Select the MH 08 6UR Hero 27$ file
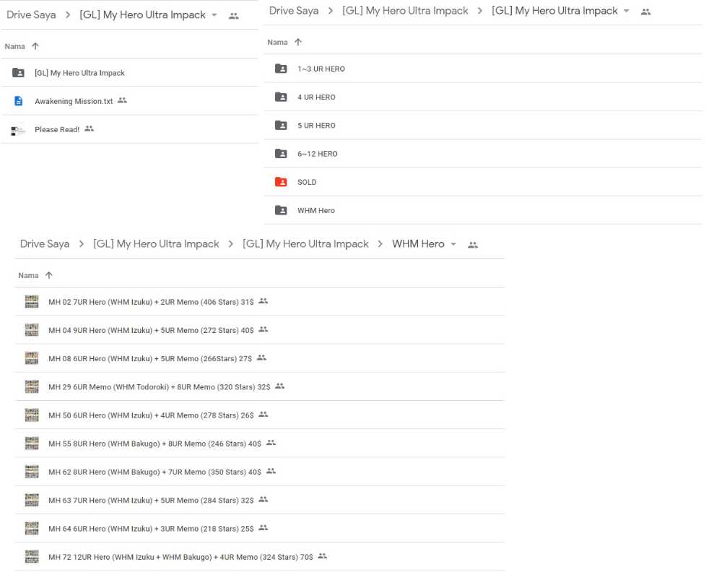Screen dimensions: 722x588 (150, 358)
